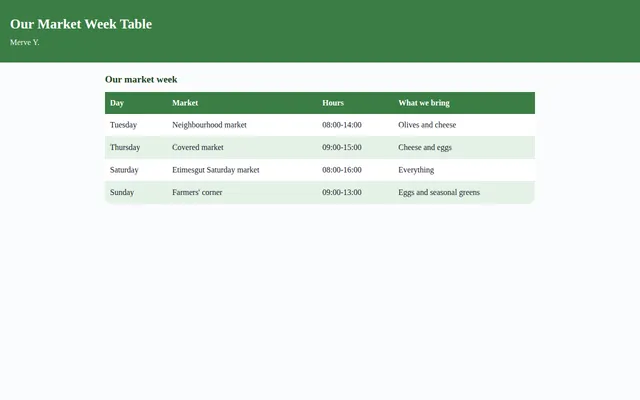Click the 'Hours' column header
The width and height of the screenshot is (640, 400).
point(355,103)
